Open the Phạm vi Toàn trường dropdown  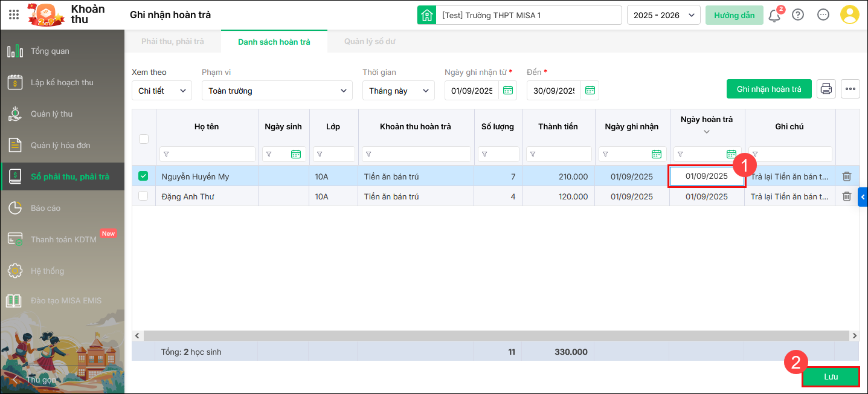coord(277,91)
